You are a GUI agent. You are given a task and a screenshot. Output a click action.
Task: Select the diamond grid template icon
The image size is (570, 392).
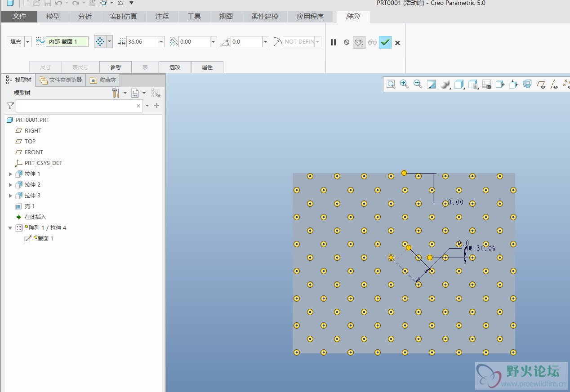point(100,42)
